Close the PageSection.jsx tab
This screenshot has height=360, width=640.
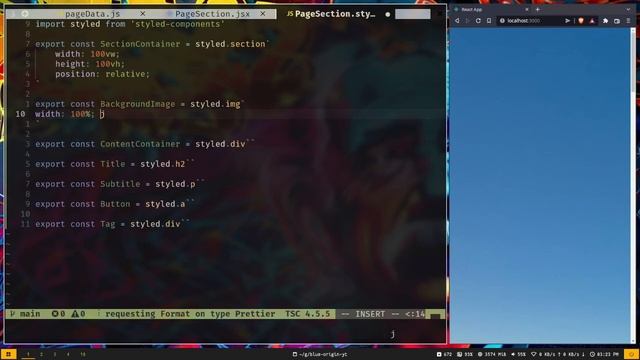tap(263, 13)
